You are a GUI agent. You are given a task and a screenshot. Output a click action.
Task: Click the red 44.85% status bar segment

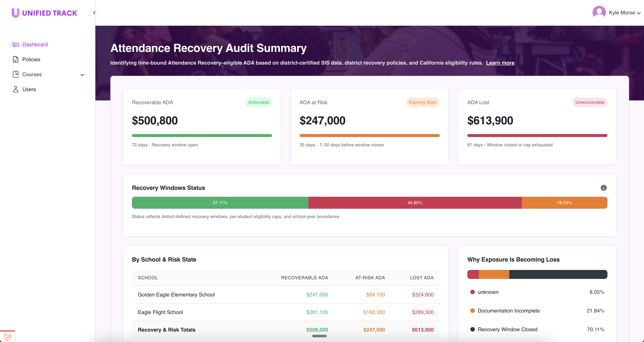click(415, 203)
